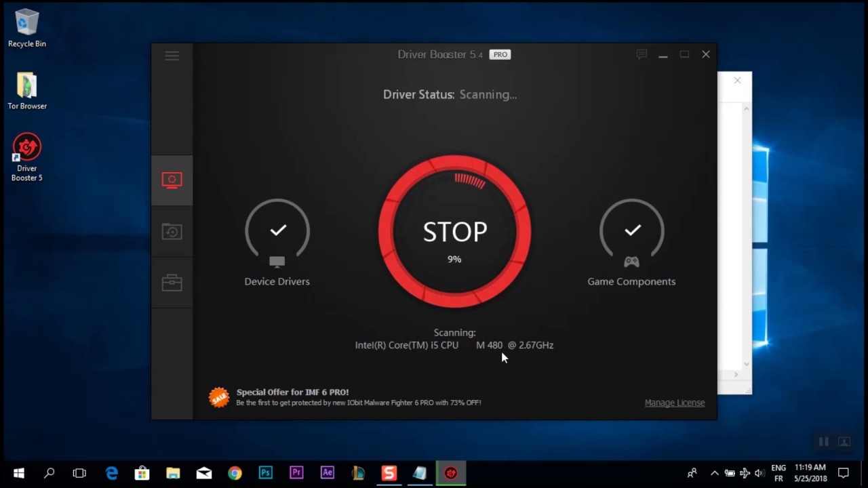Click the recorder pause button overlay
868x488 pixels.
click(x=823, y=442)
